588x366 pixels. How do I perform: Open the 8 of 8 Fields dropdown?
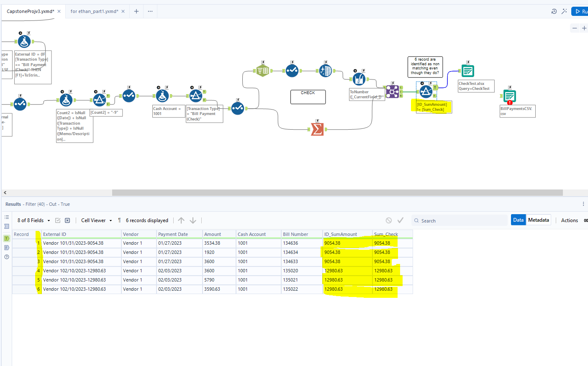[x=33, y=220]
